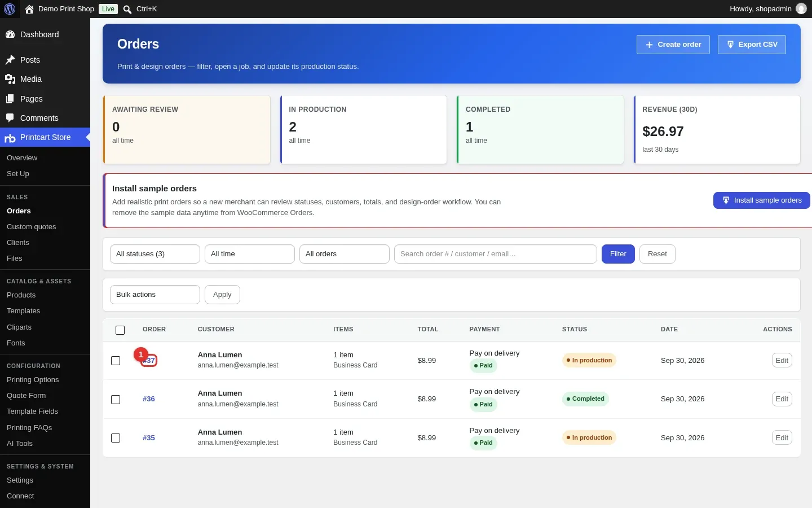Check the box for order #37
Image resolution: width=812 pixels, height=508 pixels.
(116, 361)
